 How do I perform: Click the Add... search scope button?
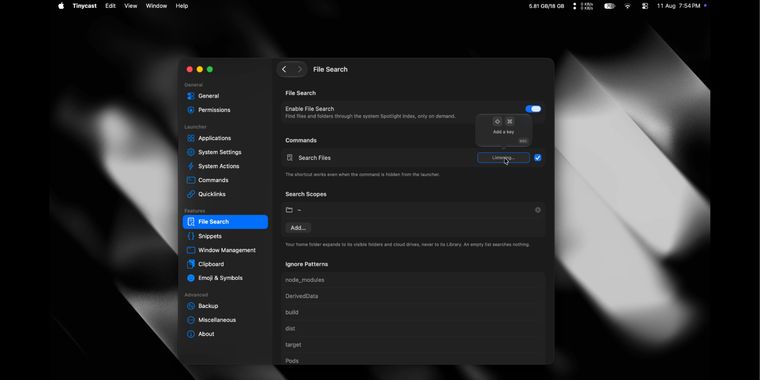(298, 228)
